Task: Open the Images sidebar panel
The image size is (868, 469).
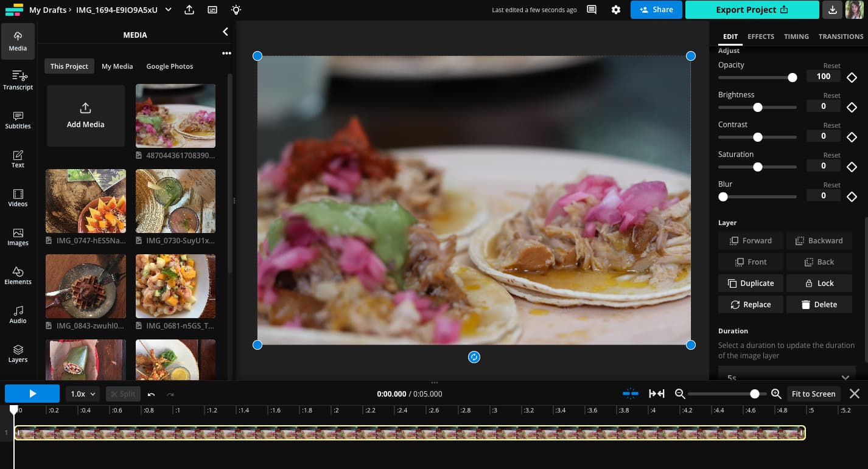Action: [18, 236]
